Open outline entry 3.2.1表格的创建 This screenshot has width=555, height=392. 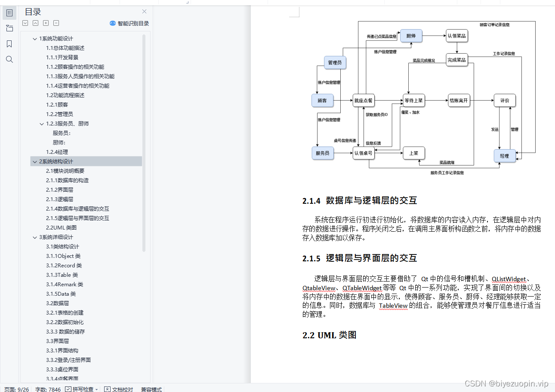pyautogui.click(x=65, y=312)
